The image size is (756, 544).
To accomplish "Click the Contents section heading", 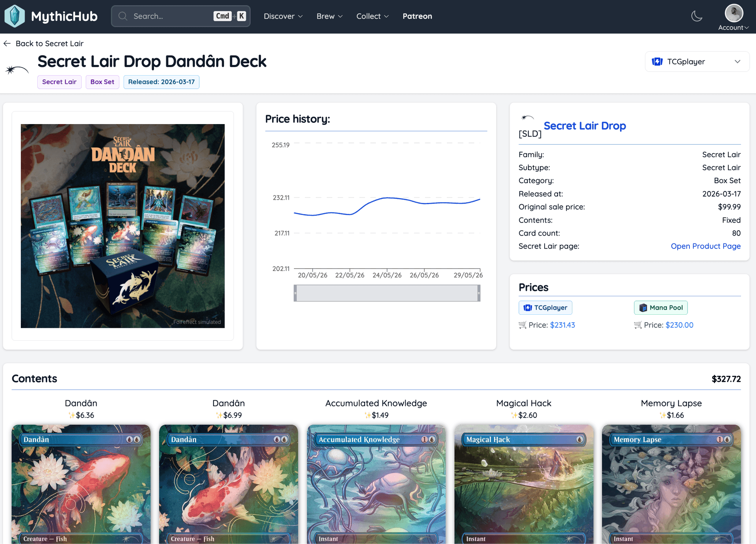I will point(34,379).
